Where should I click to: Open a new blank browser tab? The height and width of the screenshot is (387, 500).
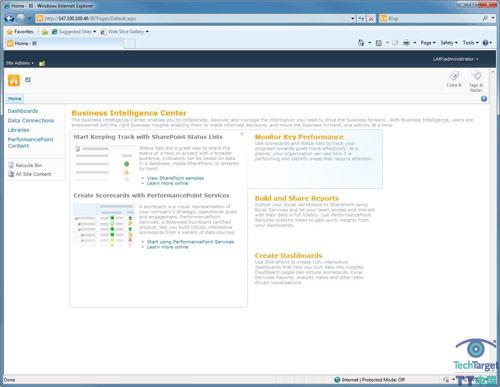(130, 44)
